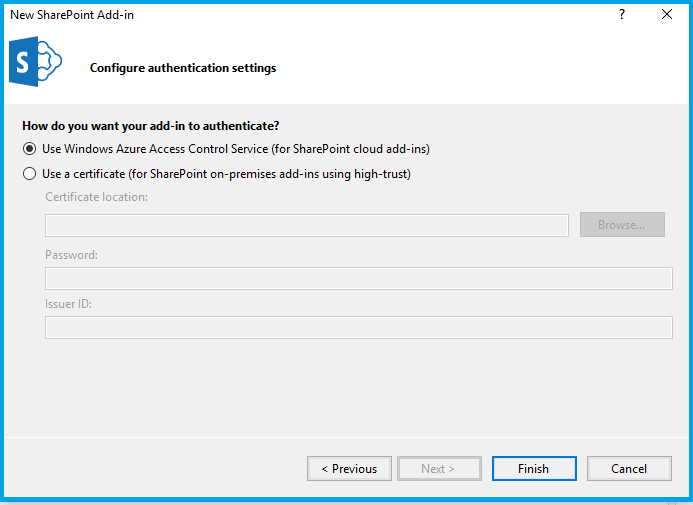Click the SharePoint logo icon
The width and height of the screenshot is (693, 505).
click(35, 61)
